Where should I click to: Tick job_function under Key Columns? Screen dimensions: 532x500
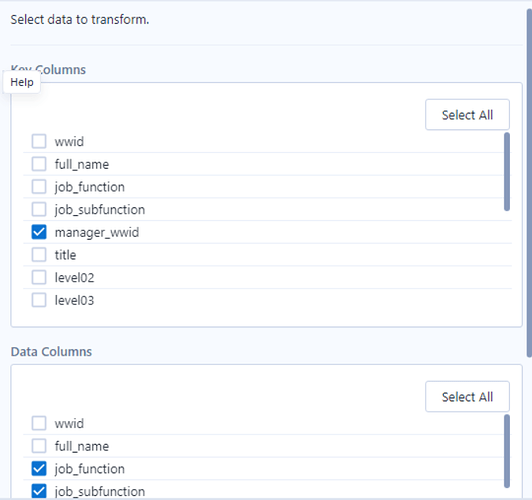(39, 187)
